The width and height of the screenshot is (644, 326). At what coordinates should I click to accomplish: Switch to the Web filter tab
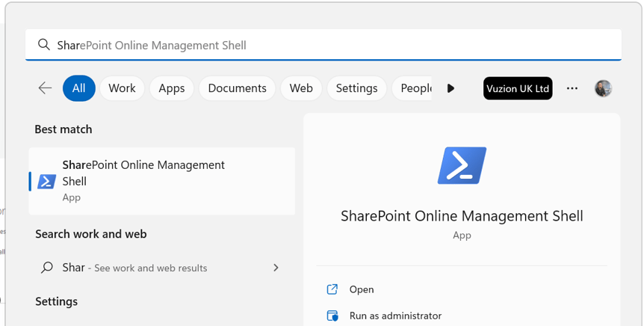[301, 88]
